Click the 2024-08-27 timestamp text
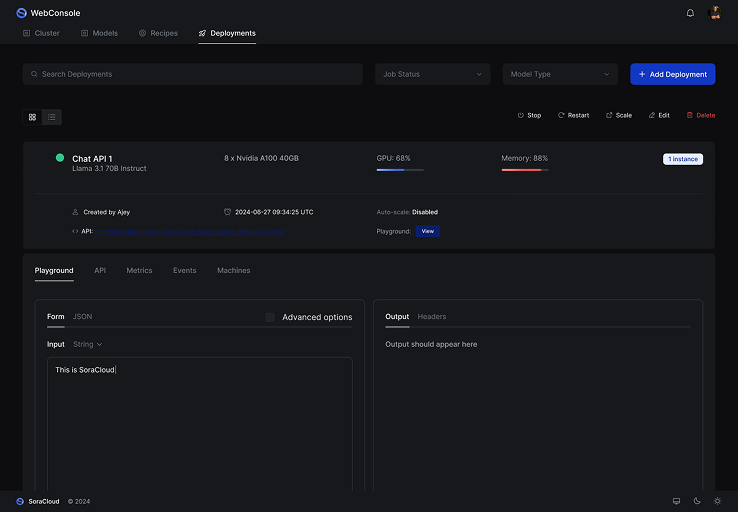This screenshot has width=738, height=512. 274,212
